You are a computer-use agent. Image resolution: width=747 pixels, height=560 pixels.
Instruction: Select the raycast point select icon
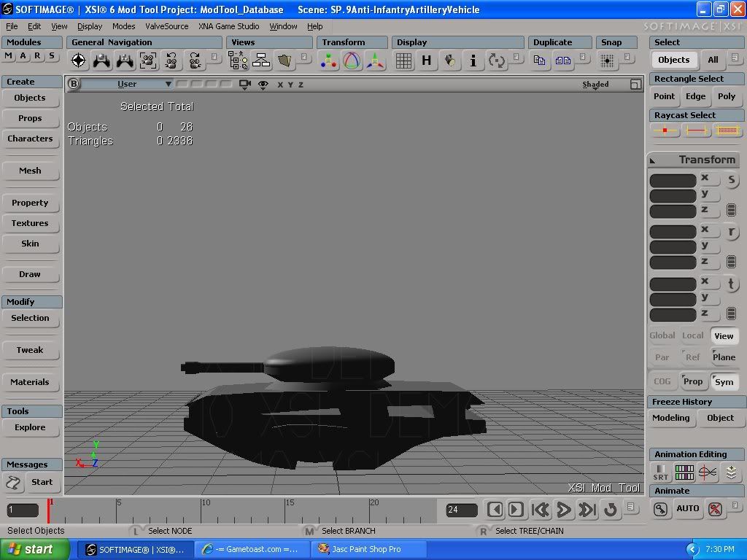pos(665,130)
